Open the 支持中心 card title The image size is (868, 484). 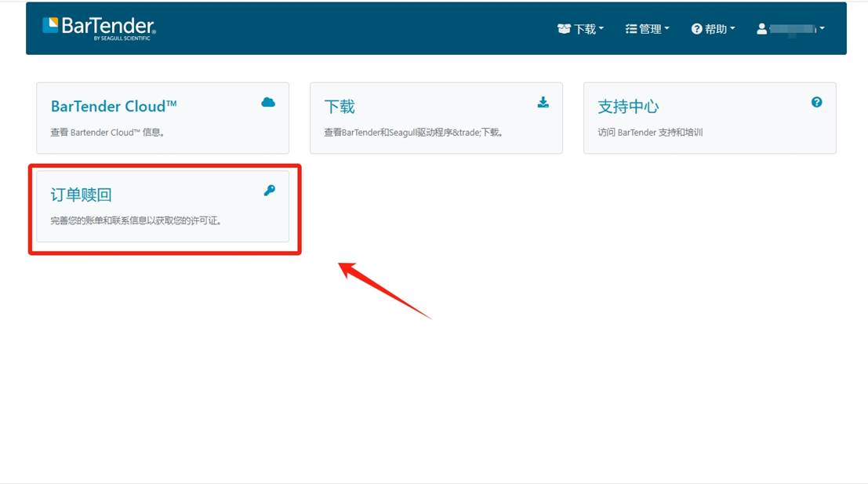[628, 107]
